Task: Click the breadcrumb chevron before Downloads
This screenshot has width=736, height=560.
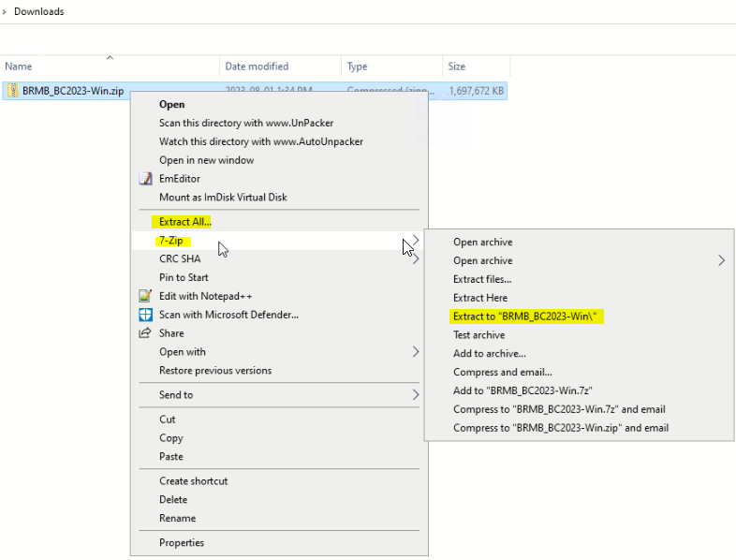Action: [5, 12]
